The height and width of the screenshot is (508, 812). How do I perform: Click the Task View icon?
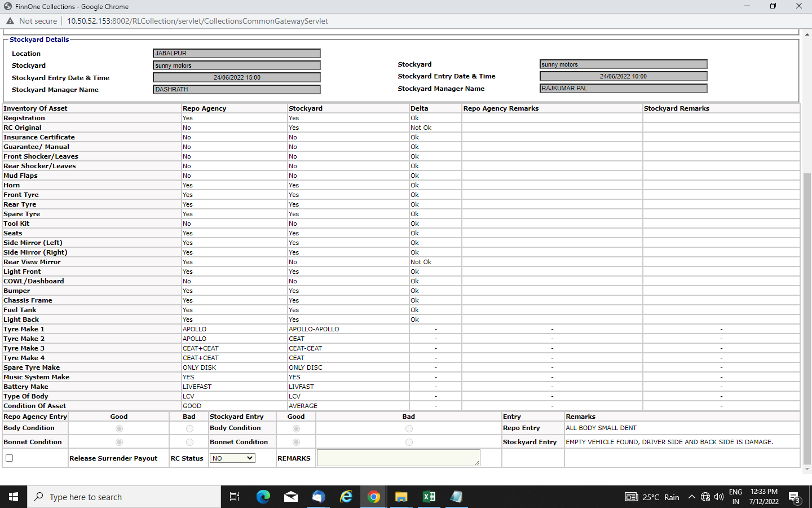point(235,497)
